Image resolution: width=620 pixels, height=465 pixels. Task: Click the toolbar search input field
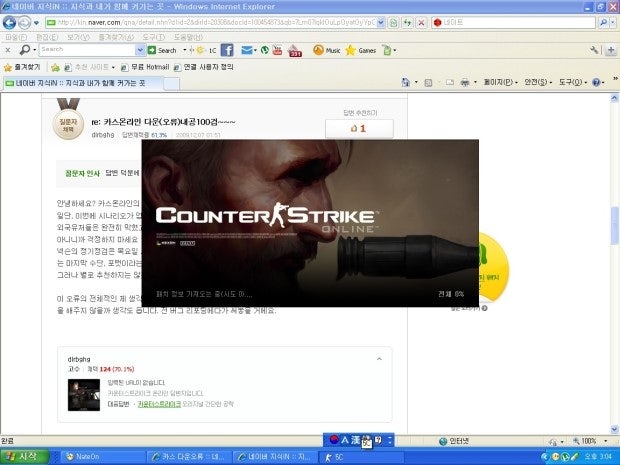pyautogui.click(x=84, y=49)
